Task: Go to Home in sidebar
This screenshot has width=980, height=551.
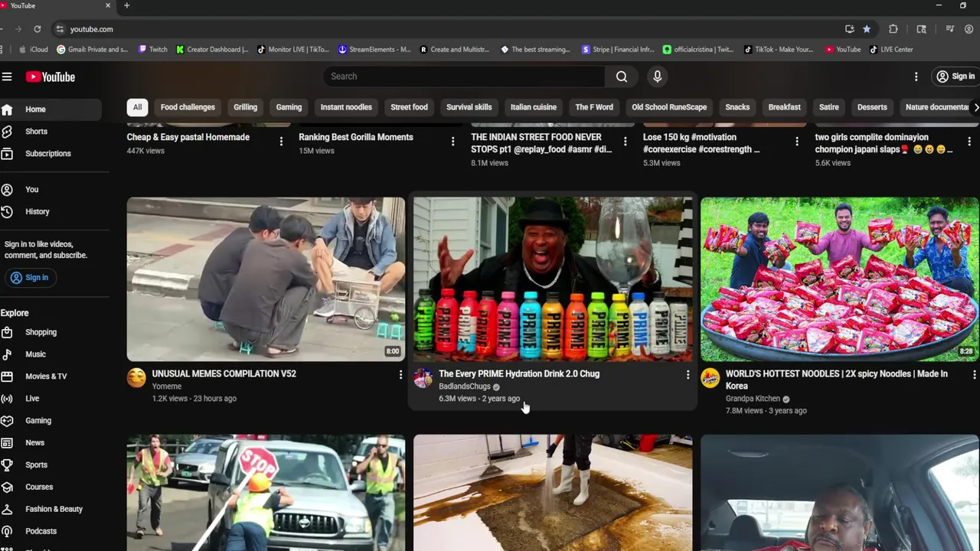Action: click(51, 109)
